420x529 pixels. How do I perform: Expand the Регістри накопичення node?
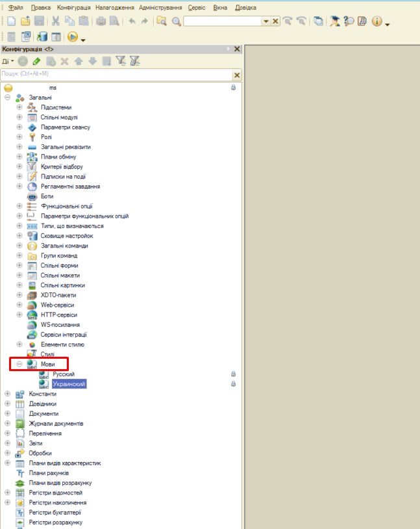coord(7,502)
